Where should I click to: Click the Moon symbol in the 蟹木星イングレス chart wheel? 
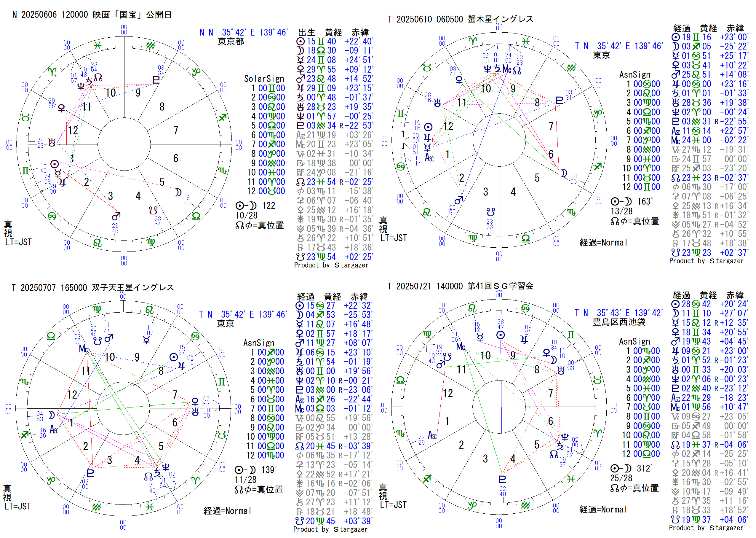[x=563, y=173]
